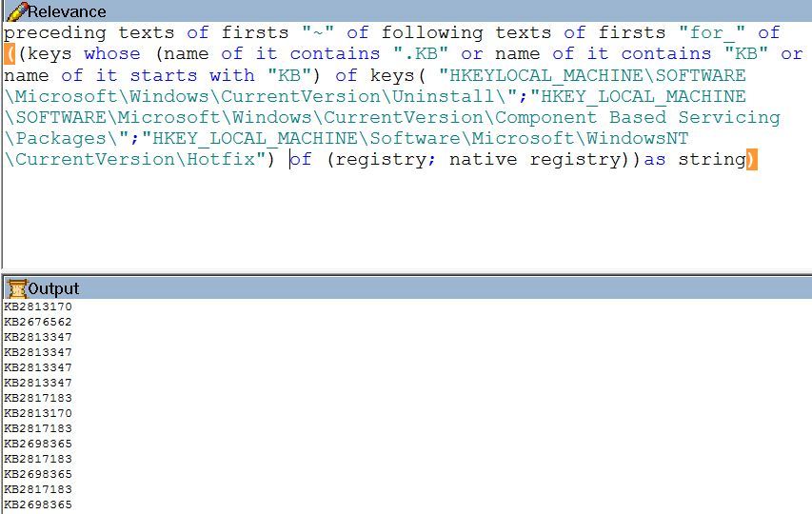This screenshot has height=514, width=812.
Task: Click the pencil icon beside Relevance
Action: click(15, 11)
